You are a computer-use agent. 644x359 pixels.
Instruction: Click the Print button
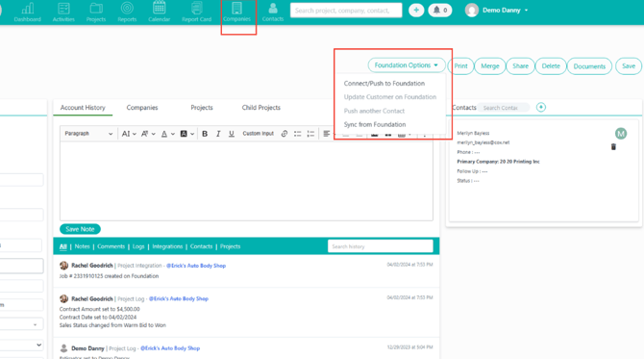tap(460, 66)
